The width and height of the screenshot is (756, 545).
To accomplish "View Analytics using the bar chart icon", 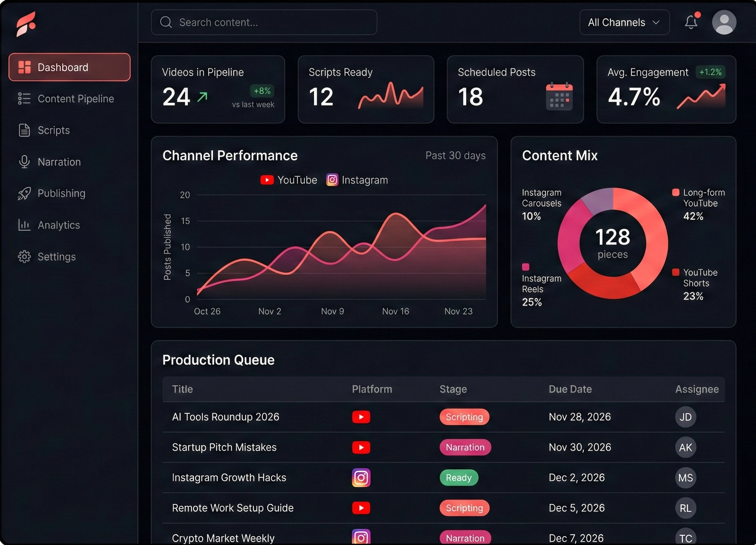I will 24,225.
